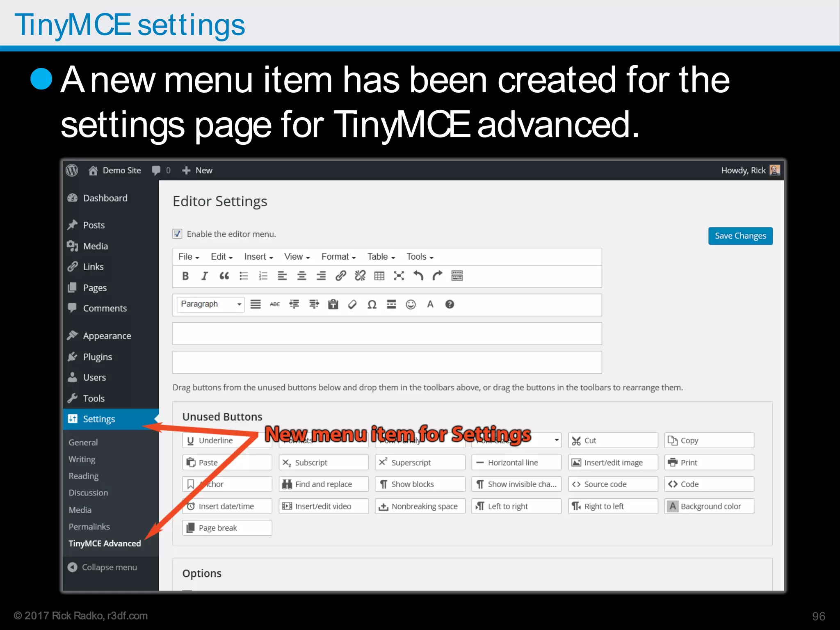
Task: Select the Source code unused button
Action: 613,484
